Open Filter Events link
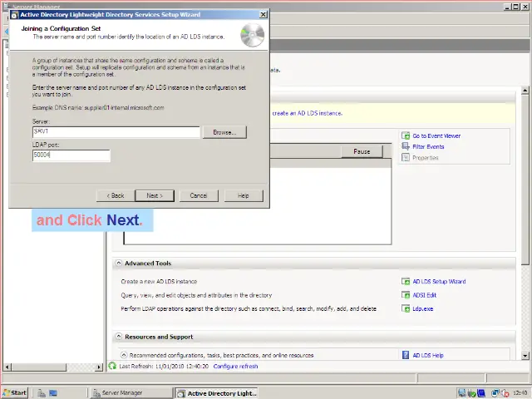 428,146
